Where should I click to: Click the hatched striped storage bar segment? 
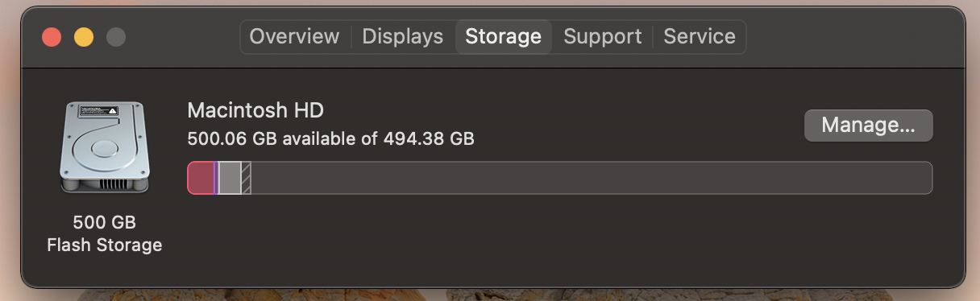pos(247,178)
